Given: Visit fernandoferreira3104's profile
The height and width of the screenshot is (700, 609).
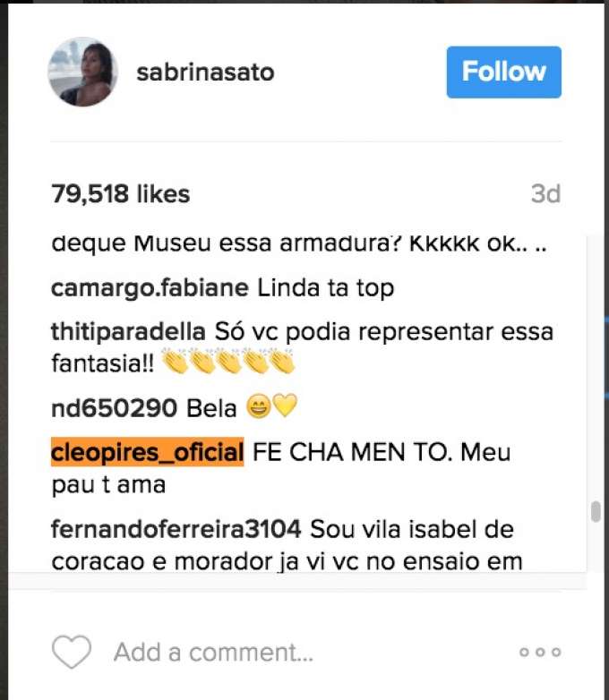Looking at the screenshot, I should click(x=176, y=529).
